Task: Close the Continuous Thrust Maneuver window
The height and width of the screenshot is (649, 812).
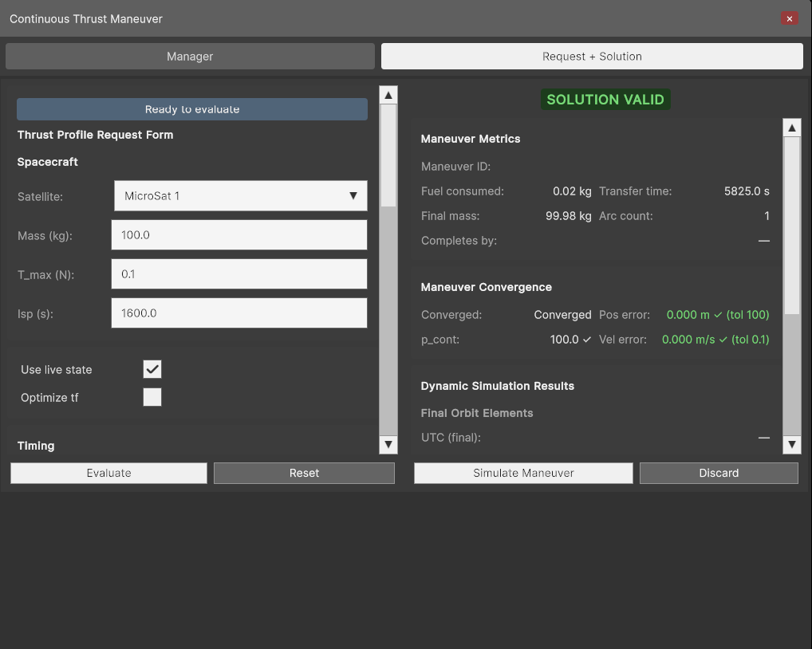Action: 789,18
